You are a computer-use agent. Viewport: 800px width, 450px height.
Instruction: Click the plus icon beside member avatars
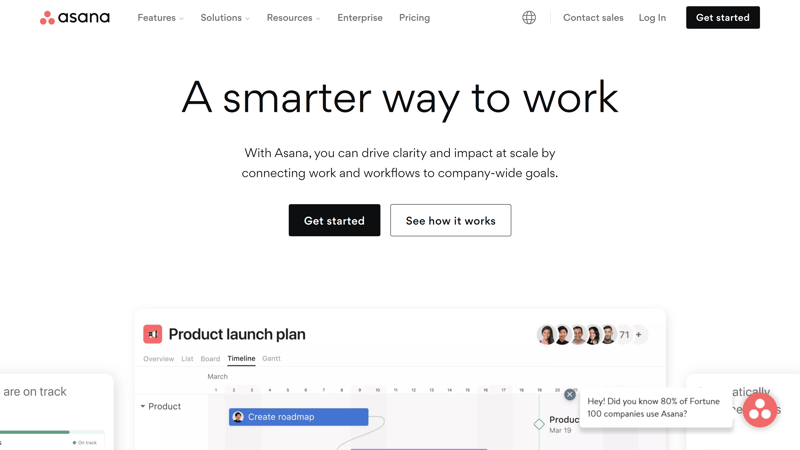[x=639, y=335]
